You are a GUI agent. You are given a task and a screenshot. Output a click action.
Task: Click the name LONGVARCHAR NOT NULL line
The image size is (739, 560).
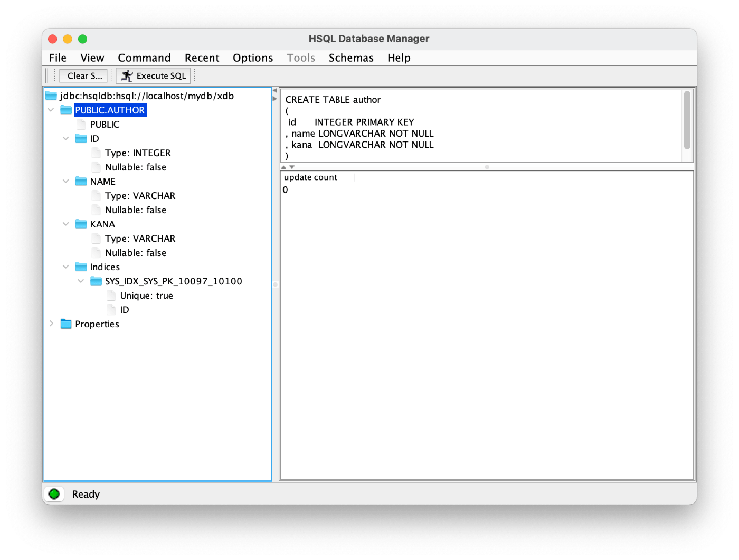(x=359, y=133)
